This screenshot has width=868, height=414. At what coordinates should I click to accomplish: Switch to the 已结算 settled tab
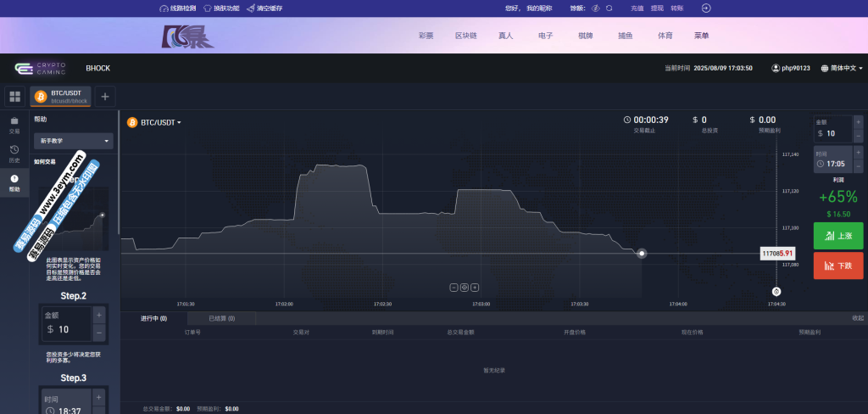[x=221, y=318]
